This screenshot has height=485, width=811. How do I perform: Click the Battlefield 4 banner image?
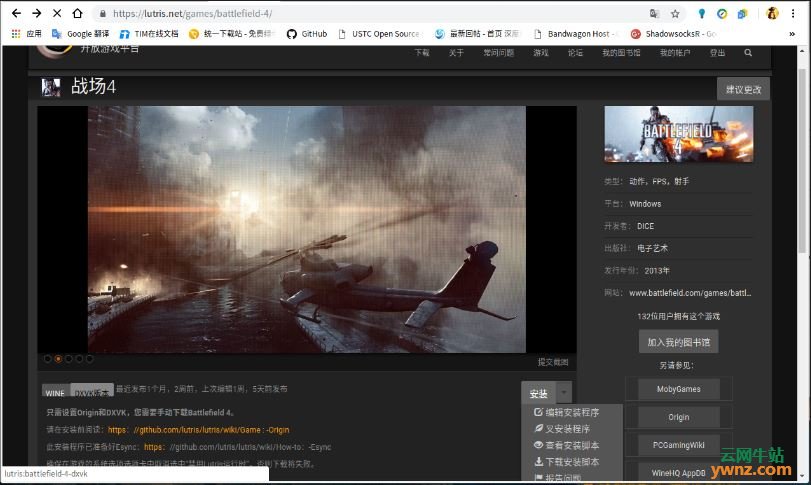(x=679, y=134)
